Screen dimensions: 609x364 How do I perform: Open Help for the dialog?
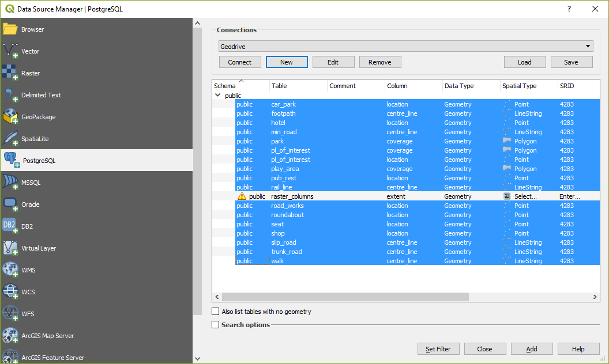point(578,349)
